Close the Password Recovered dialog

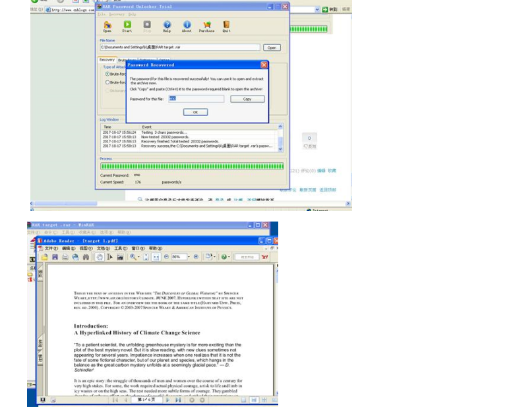click(x=264, y=65)
